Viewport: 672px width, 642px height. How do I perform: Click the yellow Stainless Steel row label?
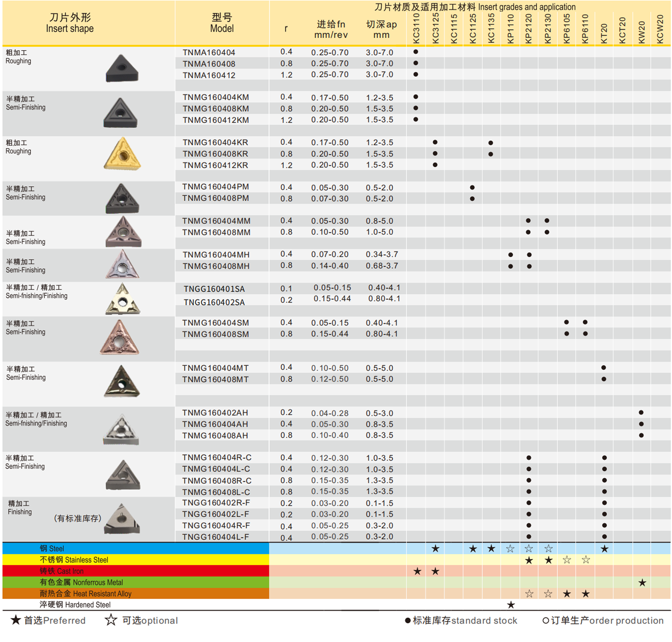(x=74, y=560)
